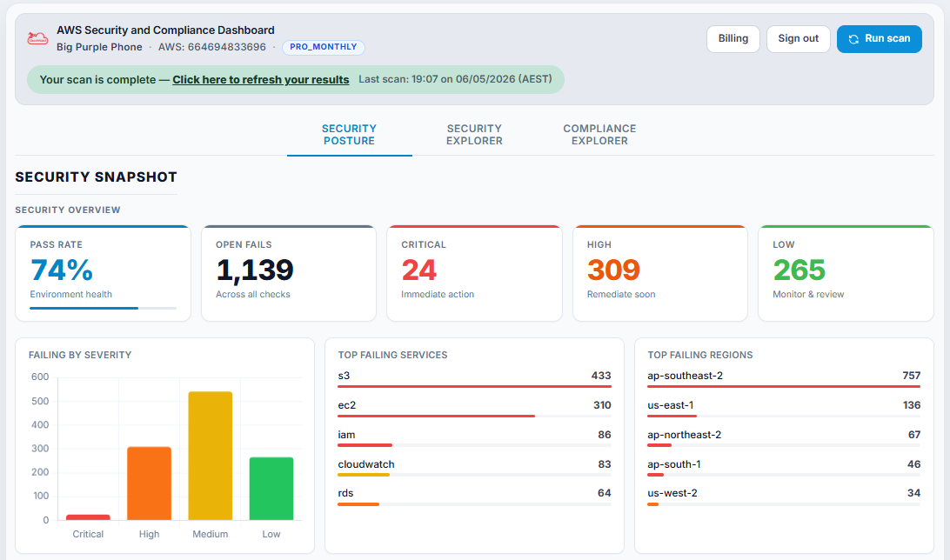Click the yellow Medium bar in chart

(211, 456)
